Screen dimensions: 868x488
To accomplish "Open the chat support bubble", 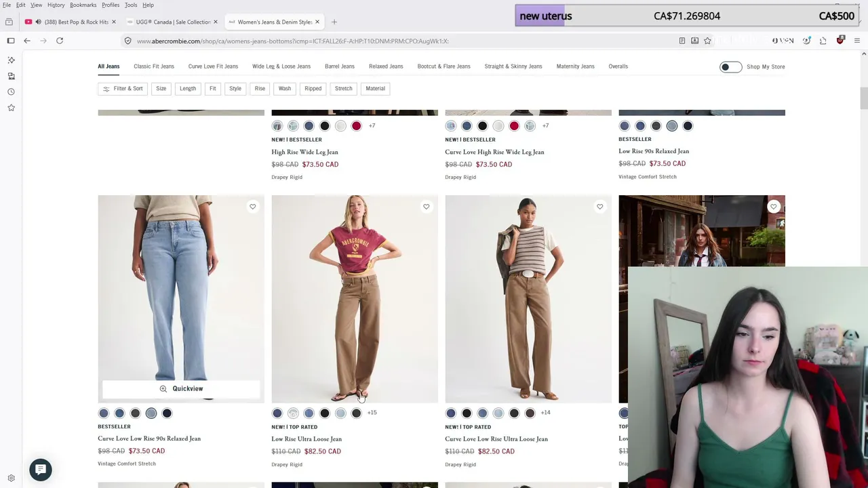I will click(41, 470).
